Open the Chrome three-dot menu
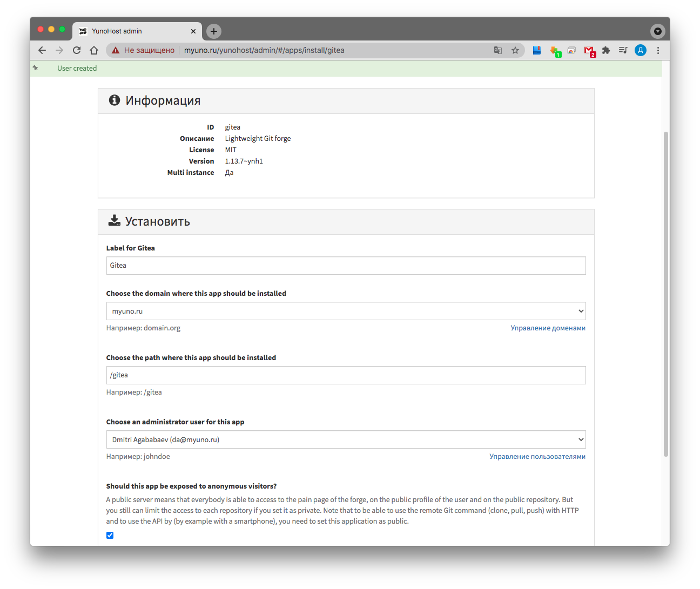 (x=658, y=50)
